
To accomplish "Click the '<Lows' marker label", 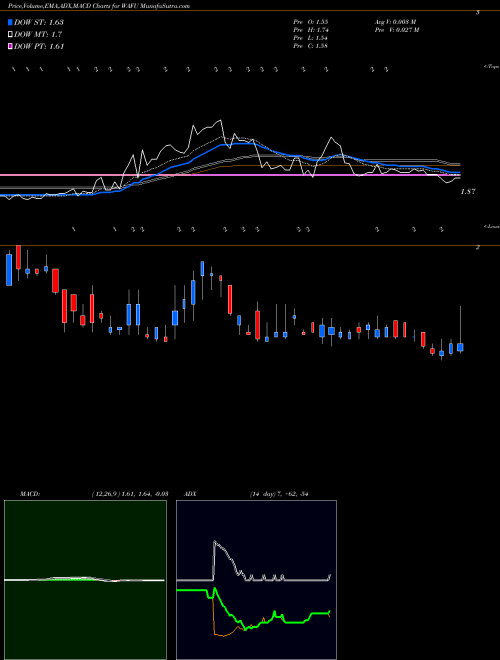I will point(492,226).
